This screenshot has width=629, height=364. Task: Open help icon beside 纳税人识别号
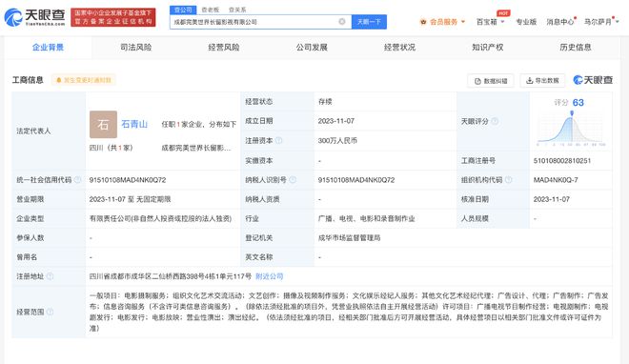(293, 179)
